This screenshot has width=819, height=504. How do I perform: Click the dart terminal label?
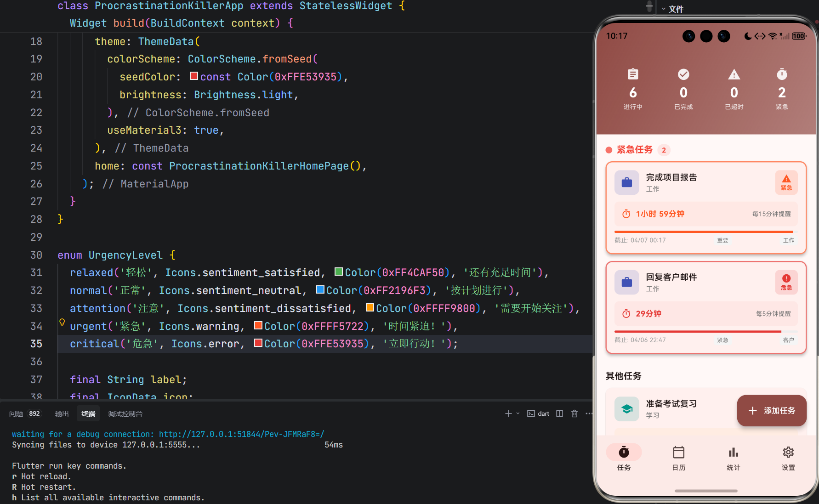tap(543, 413)
